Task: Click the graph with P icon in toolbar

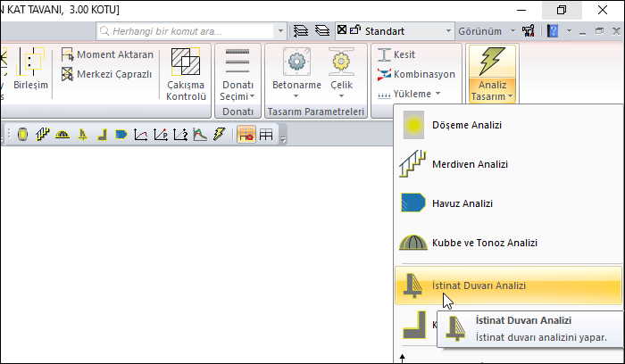Action: click(161, 135)
